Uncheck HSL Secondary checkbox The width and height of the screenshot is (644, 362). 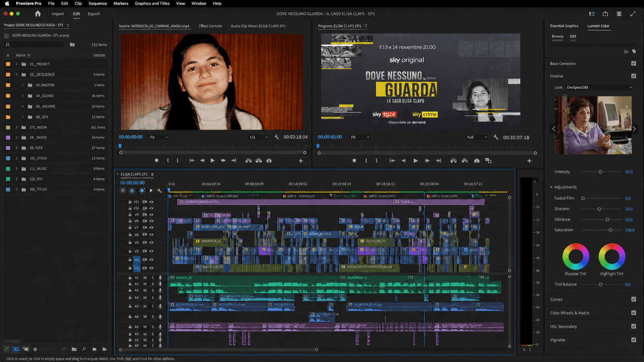(x=634, y=327)
